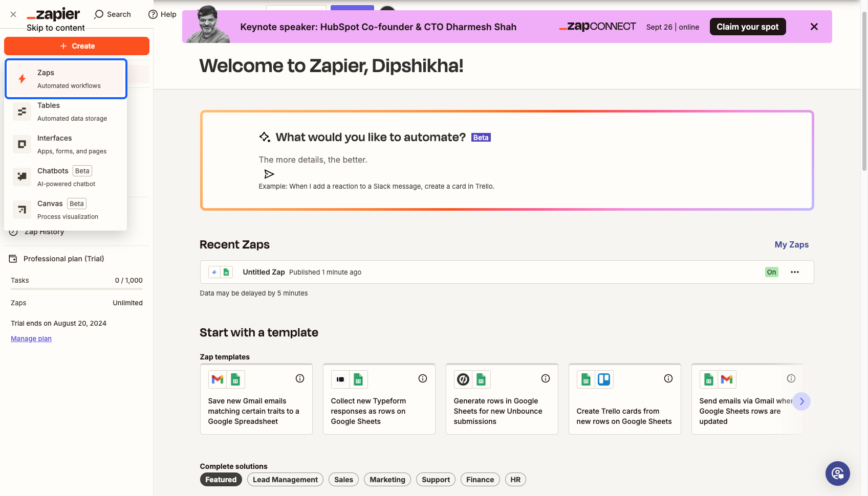This screenshot has height=496, width=868.
Task: Dismiss the ZapConnect keynote banner
Action: (814, 27)
